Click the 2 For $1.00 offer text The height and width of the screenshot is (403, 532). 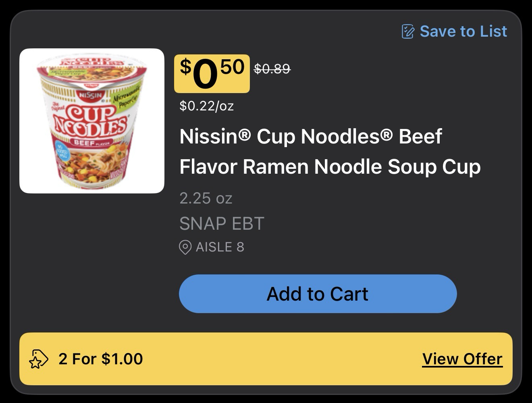[x=101, y=359]
